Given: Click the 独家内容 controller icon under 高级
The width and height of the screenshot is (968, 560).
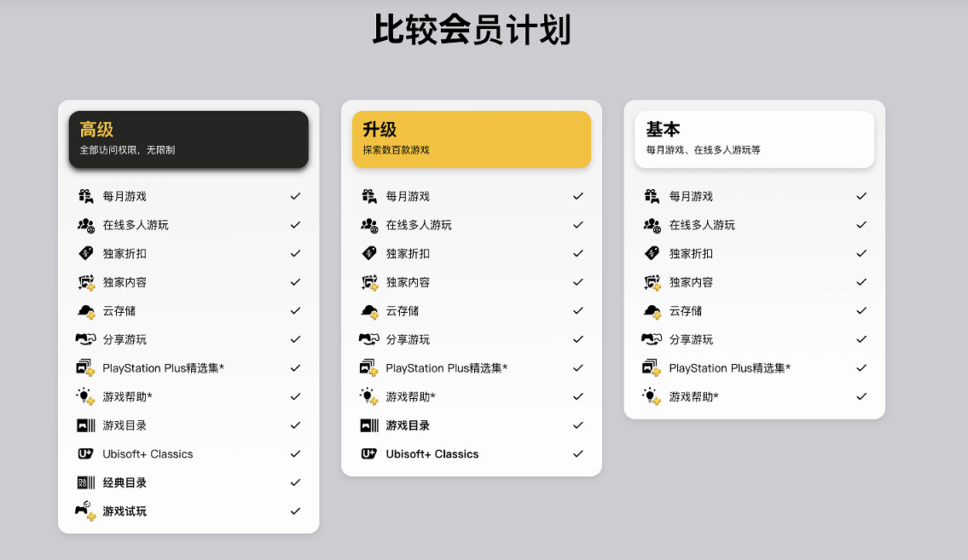Looking at the screenshot, I should (85, 281).
